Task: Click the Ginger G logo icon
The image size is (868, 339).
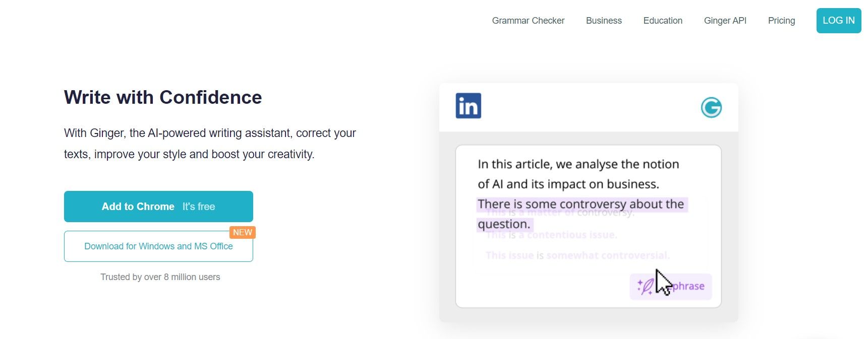Action: [x=711, y=107]
